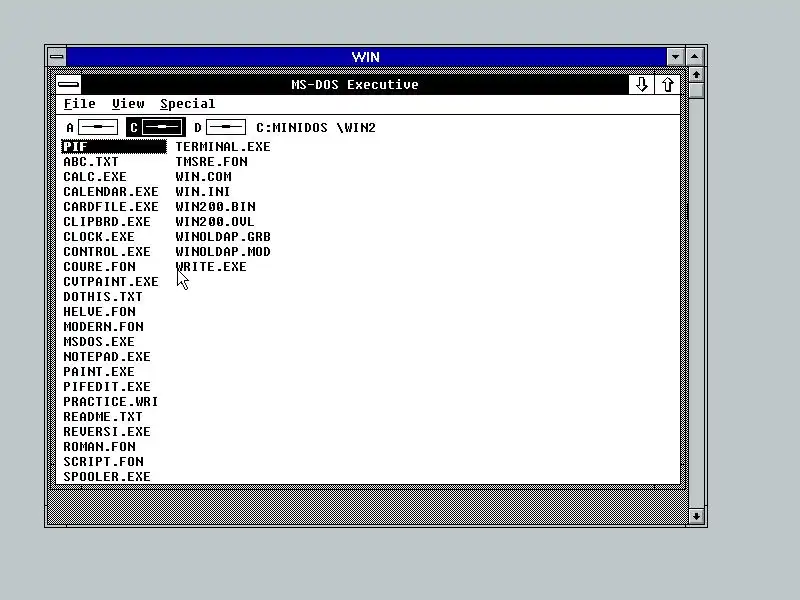Click the MS-DOS Executive maximize up-arrow

pos(667,84)
